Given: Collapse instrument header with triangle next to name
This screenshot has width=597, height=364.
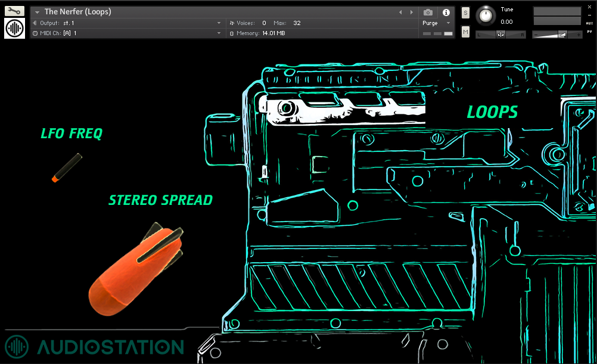Looking at the screenshot, I should (37, 12).
